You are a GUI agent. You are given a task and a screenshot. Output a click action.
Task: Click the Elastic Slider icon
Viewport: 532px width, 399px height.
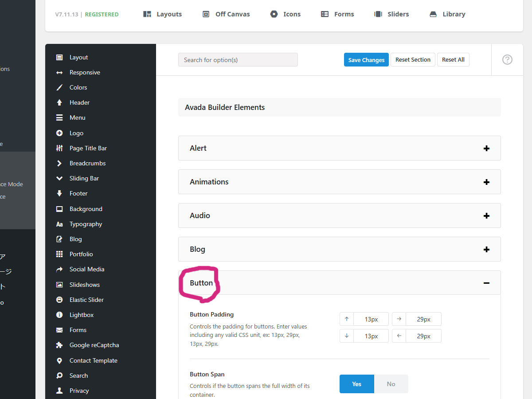click(59, 300)
